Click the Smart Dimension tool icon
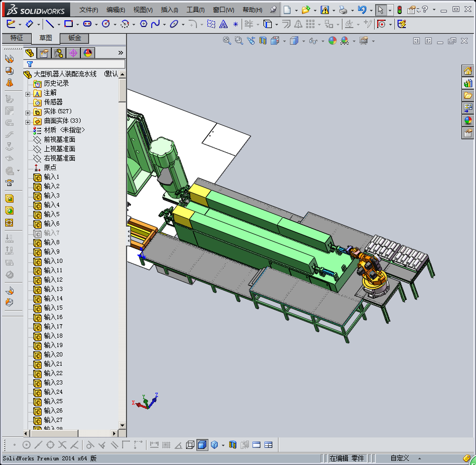This screenshot has height=465, width=476. click(x=29, y=24)
